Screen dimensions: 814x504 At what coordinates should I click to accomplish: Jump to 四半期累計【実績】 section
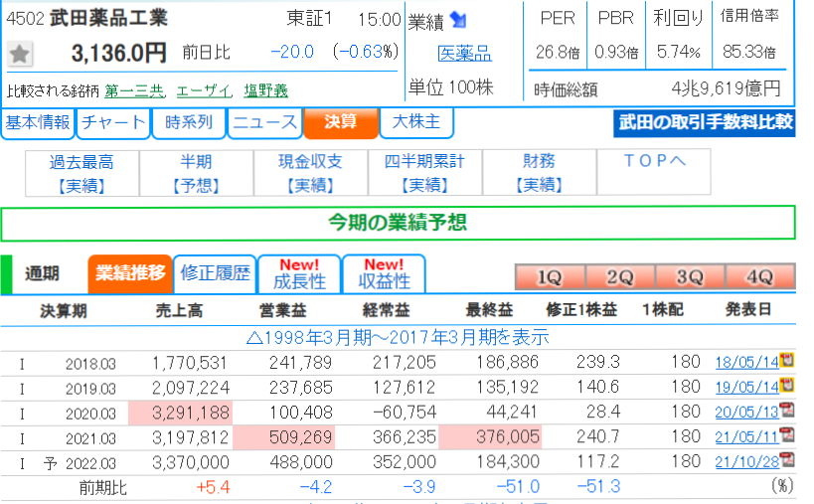[x=425, y=173]
